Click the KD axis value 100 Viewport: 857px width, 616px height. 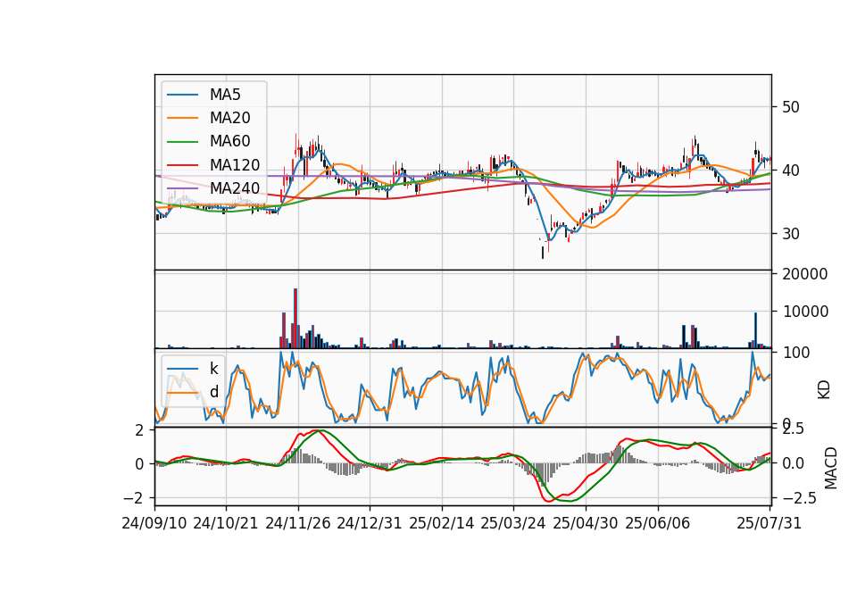coord(796,353)
